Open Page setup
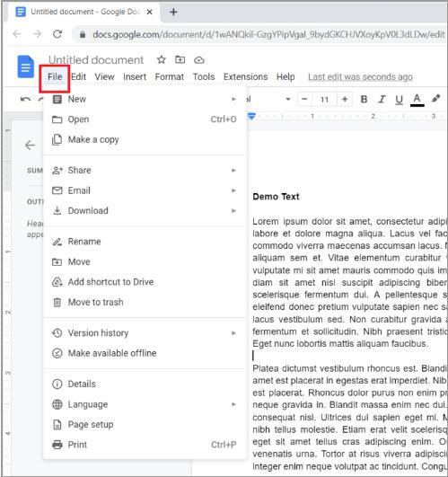This screenshot has width=448, height=477. click(x=145, y=424)
